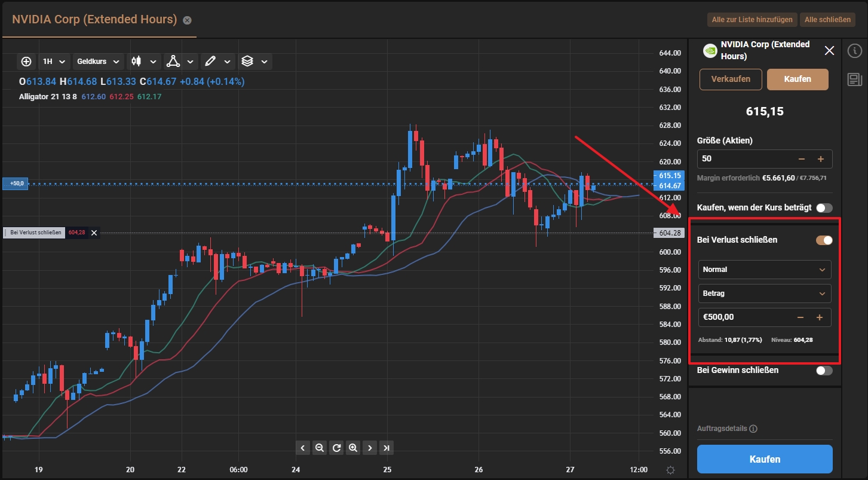Image resolution: width=868 pixels, height=480 pixels.
Task: Click the 615,15 buy price in panel
Action: point(765,111)
